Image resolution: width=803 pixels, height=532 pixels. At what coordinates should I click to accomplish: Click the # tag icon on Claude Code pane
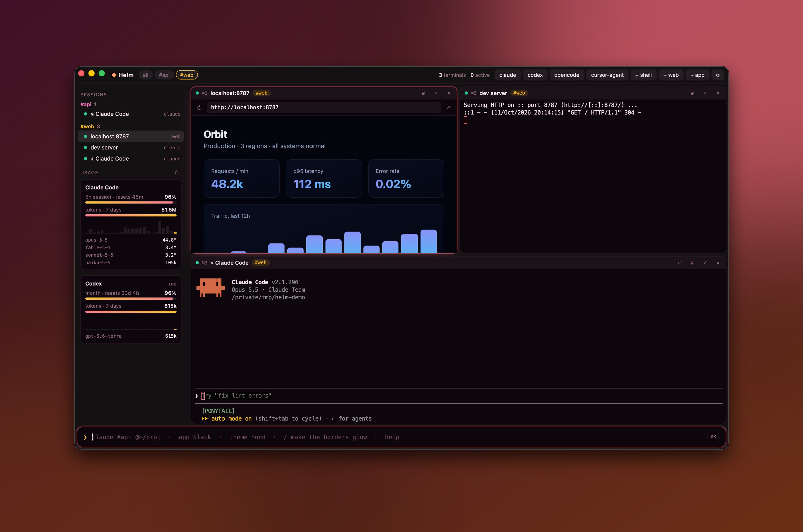(692, 263)
